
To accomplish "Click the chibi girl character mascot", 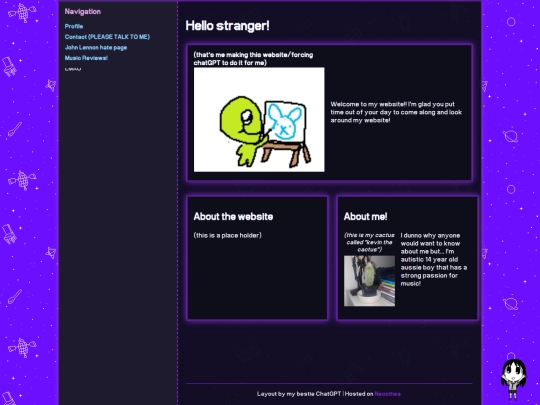I will 513,379.
